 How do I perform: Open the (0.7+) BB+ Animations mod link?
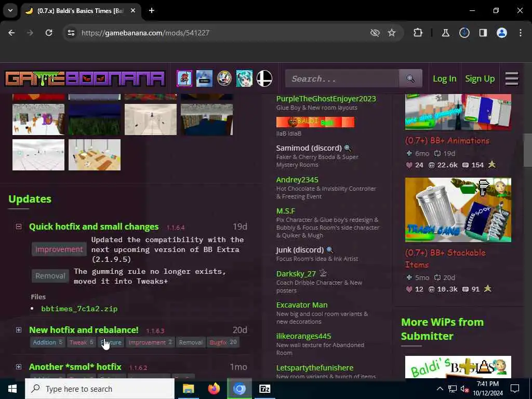(447, 140)
